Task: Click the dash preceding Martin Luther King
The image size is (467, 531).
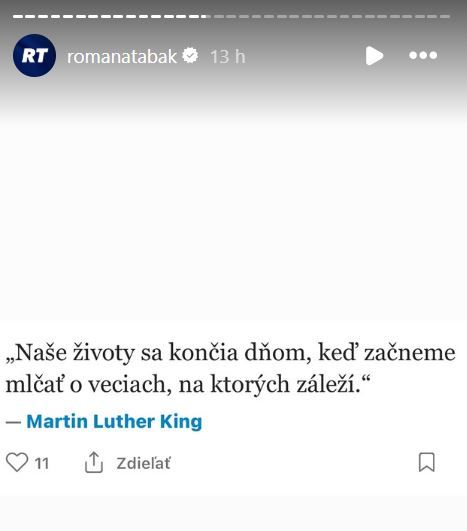Action: point(14,422)
